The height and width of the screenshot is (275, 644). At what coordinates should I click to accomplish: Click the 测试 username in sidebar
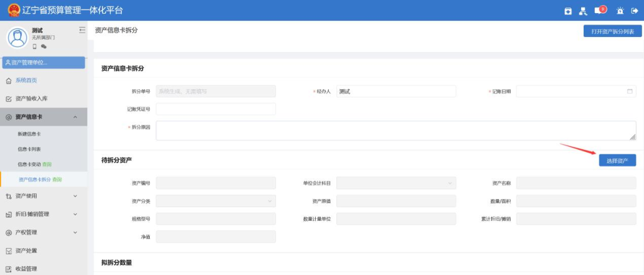[x=37, y=30]
